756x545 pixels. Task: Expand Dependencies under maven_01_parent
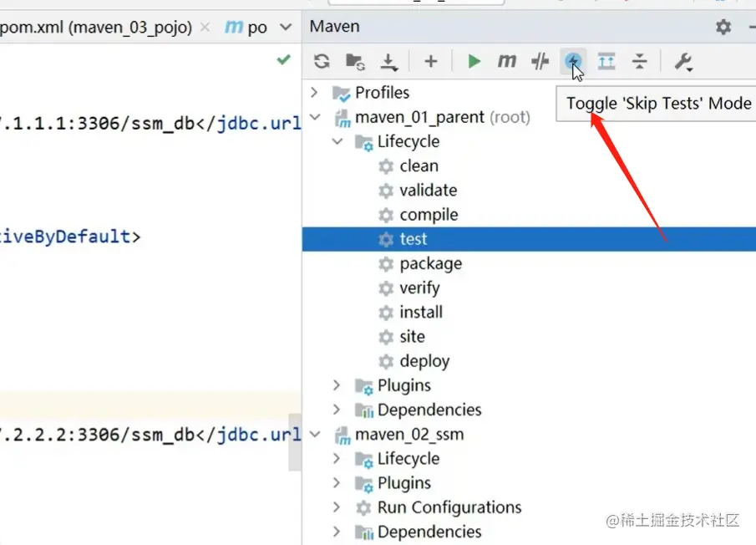tap(337, 410)
